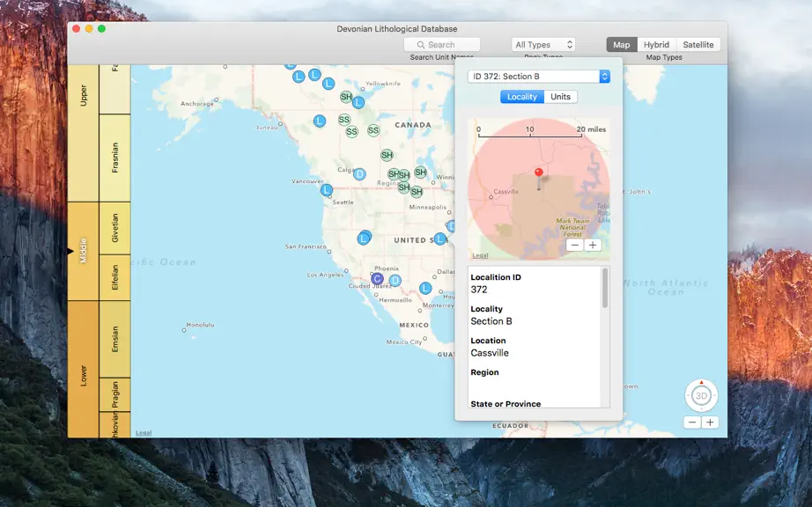The height and width of the screenshot is (507, 812).
Task: Zoom out on the main map with minus
Action: 692,422
